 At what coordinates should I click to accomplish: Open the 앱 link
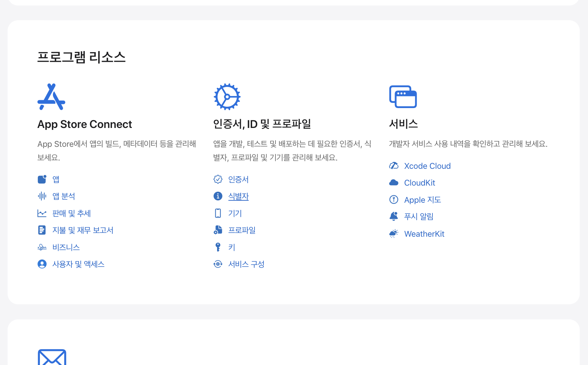tap(56, 179)
